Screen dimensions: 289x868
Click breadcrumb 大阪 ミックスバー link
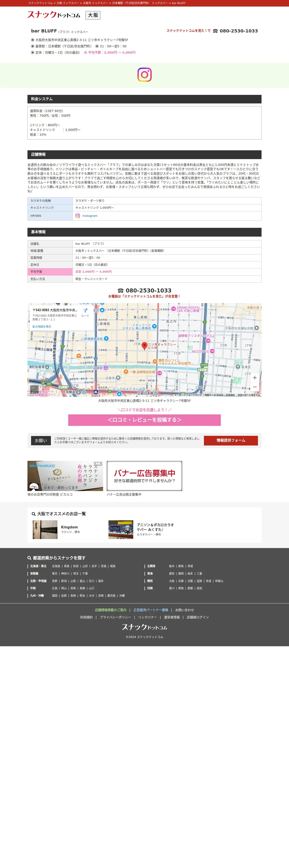click(68, 3)
